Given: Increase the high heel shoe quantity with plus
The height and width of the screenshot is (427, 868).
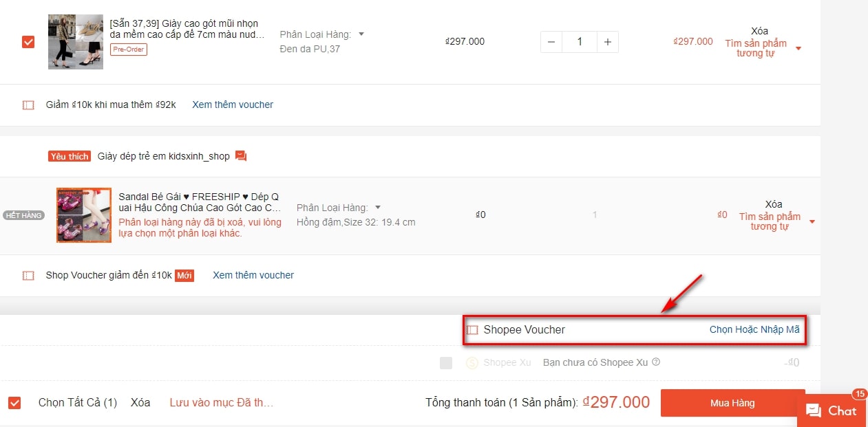Looking at the screenshot, I should click(x=607, y=42).
